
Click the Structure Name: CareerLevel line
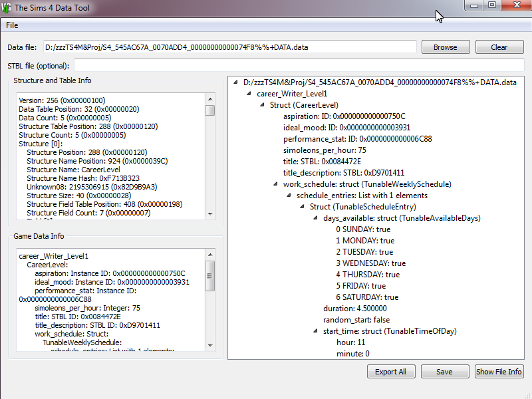73,170
